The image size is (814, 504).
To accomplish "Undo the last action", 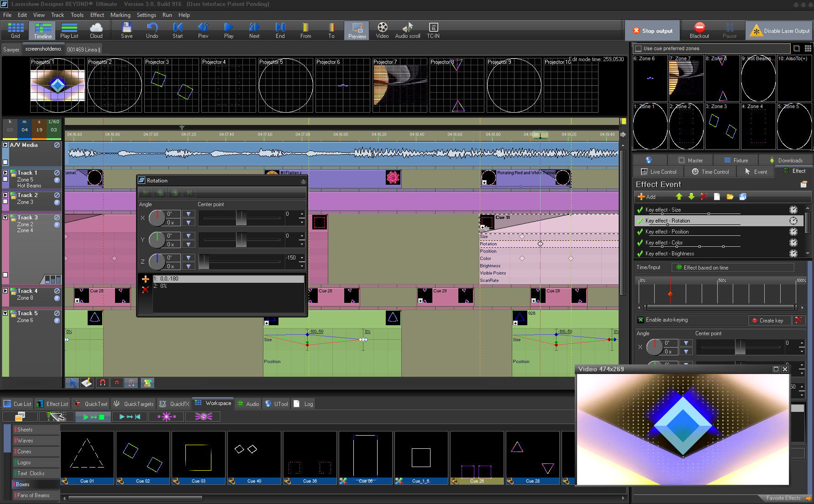I will click(152, 31).
